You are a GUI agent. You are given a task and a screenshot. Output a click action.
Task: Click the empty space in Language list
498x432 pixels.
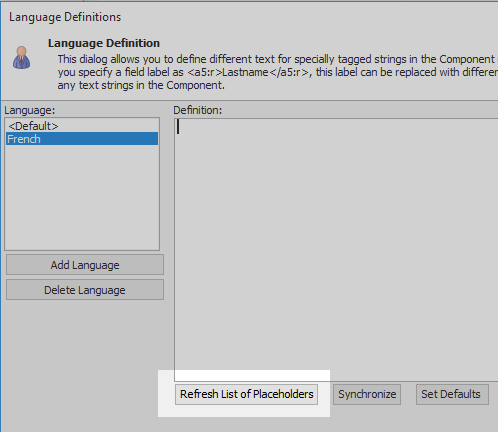tap(82, 197)
